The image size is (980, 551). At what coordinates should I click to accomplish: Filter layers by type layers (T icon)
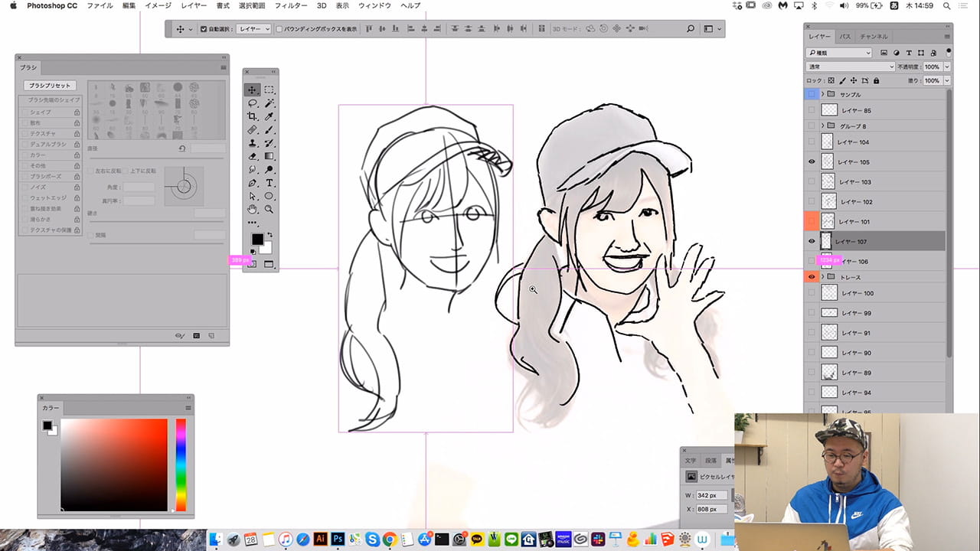[908, 53]
